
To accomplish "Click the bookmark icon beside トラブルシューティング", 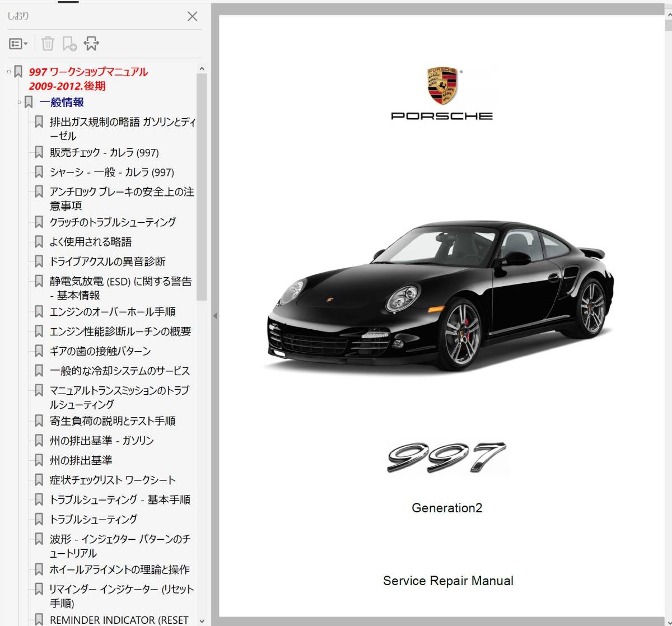I will (39, 519).
